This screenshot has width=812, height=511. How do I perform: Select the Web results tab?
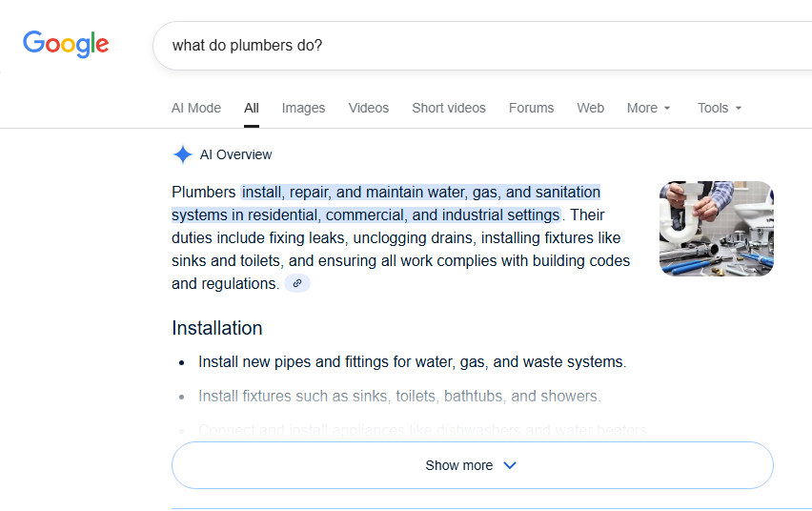pos(591,108)
